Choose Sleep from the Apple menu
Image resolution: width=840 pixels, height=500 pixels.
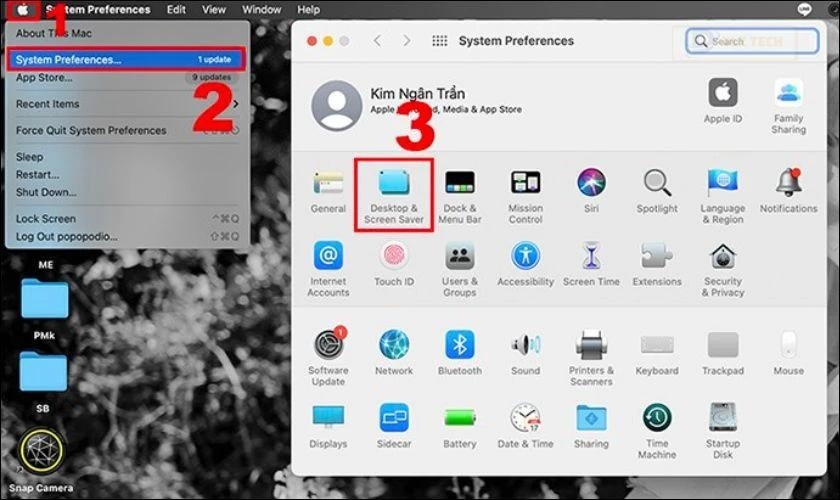pyautogui.click(x=127, y=157)
